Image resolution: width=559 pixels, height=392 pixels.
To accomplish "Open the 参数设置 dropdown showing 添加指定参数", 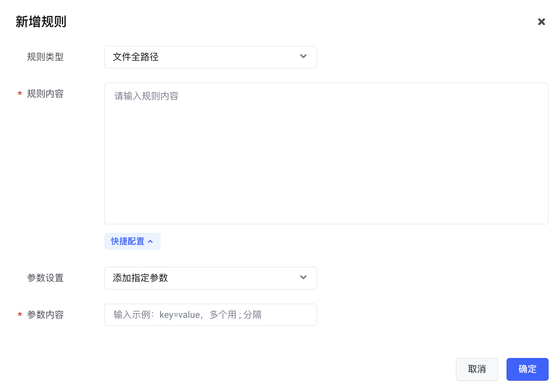I will pos(210,278).
